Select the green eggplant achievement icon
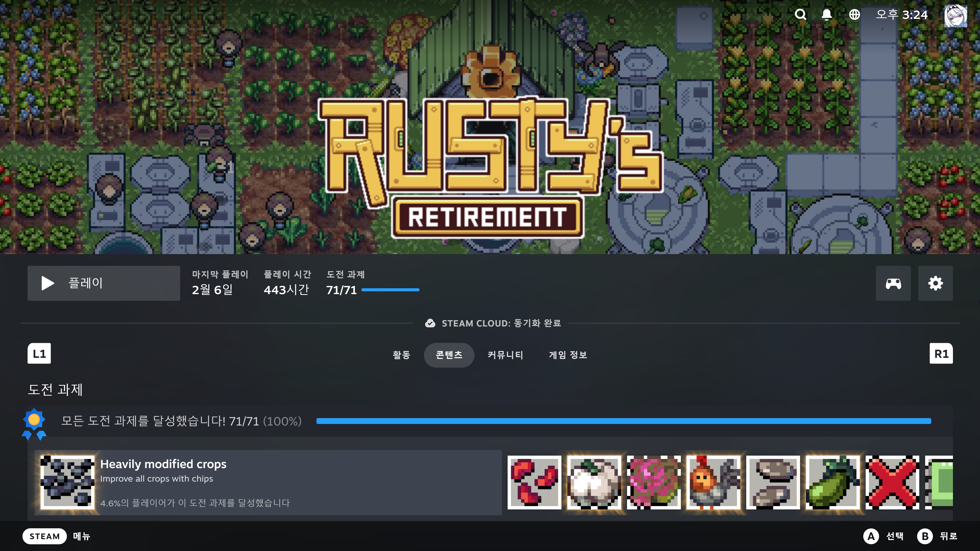 pyautogui.click(x=833, y=482)
